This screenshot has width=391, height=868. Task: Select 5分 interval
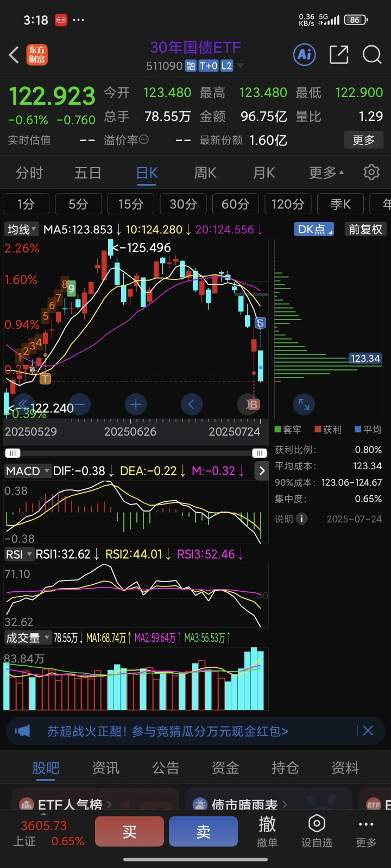tap(78, 204)
